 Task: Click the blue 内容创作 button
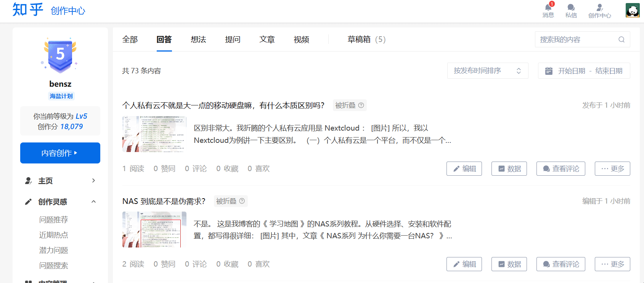[60, 153]
